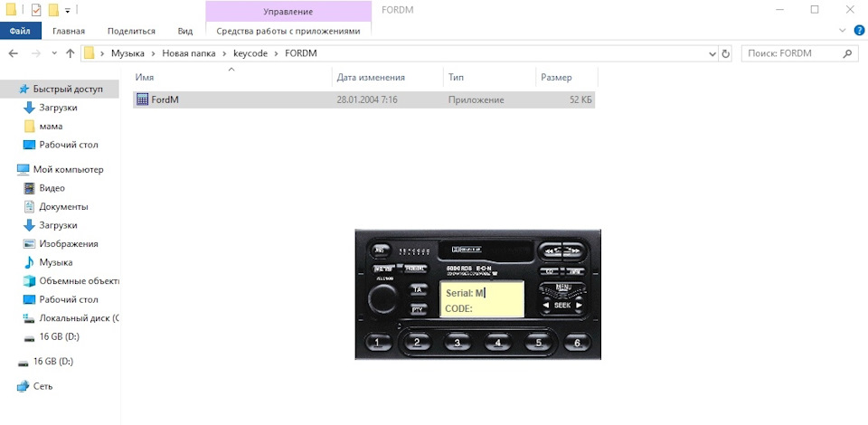Switch to the Поделиться ribbon tab
This screenshot has width=868, height=425.
pyautogui.click(x=131, y=31)
